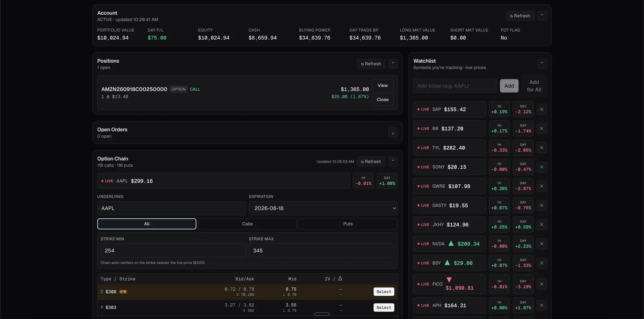Viewport: 644px width, 319px height.
Task: Click the delta symbol column header
Action: pyautogui.click(x=340, y=279)
